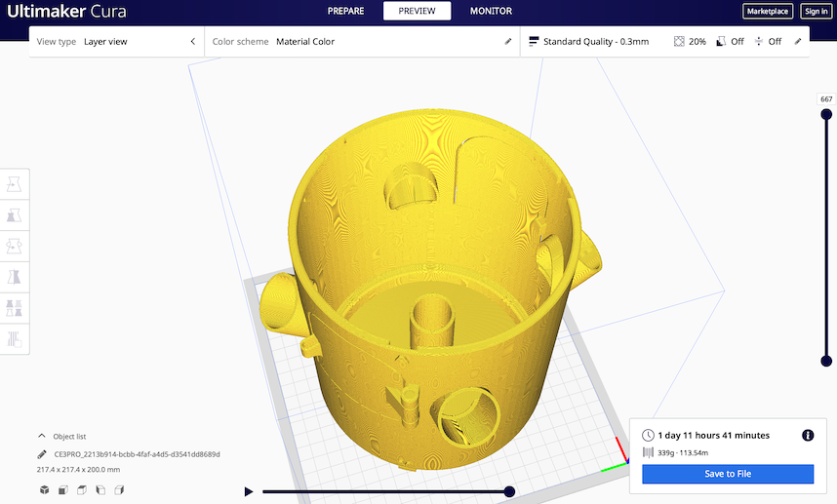The width and height of the screenshot is (837, 504).
Task: Click the upper layer slider handle
Action: (x=826, y=114)
